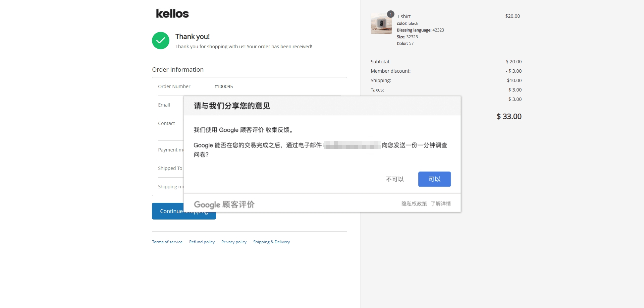Decline the survey with 不可以
The image size is (644, 308).
[x=395, y=179]
